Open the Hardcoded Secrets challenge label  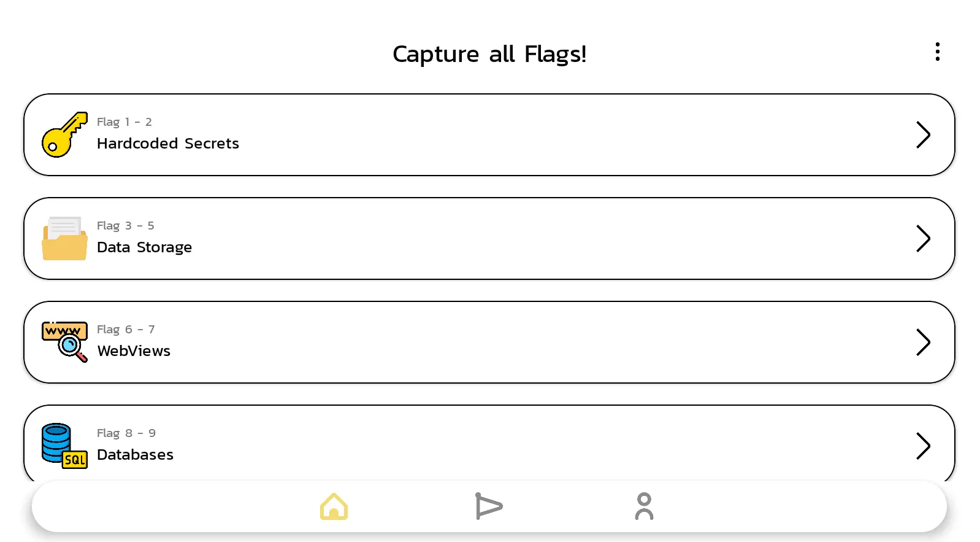(x=168, y=144)
